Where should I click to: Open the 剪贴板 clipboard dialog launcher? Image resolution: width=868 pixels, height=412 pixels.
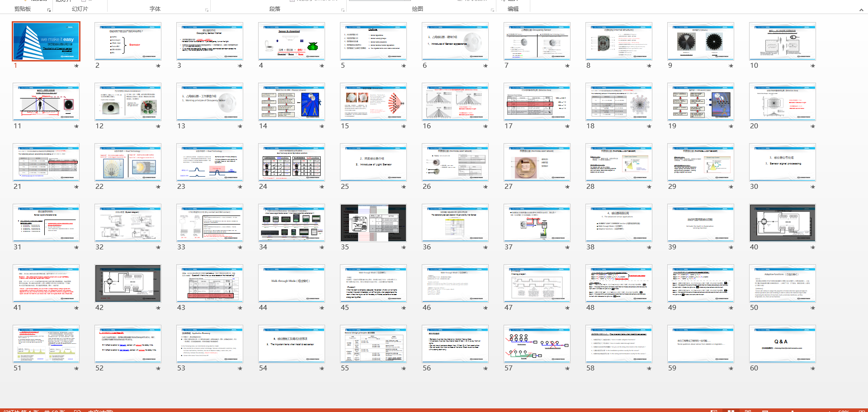click(x=49, y=10)
